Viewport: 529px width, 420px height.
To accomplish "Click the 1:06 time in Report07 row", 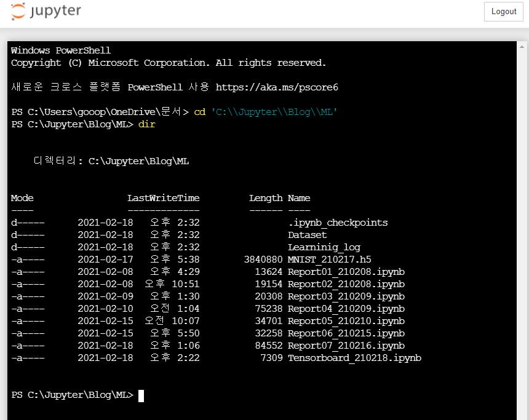I will (189, 346).
